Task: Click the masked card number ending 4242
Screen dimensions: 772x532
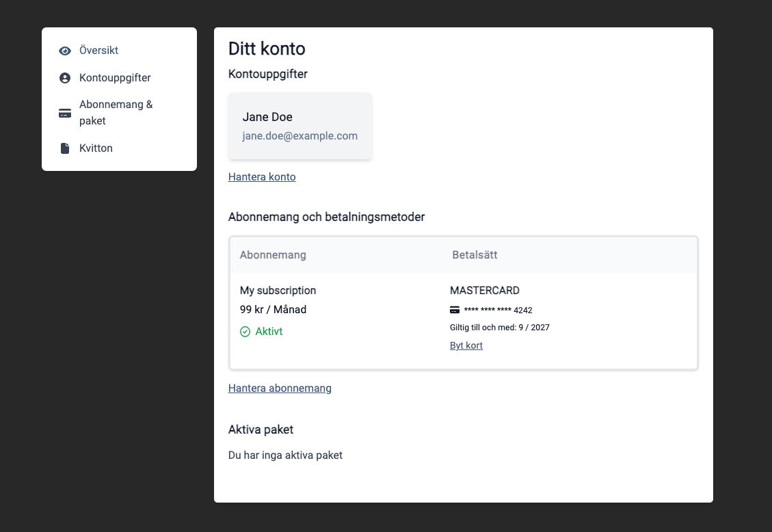Action: (498, 310)
